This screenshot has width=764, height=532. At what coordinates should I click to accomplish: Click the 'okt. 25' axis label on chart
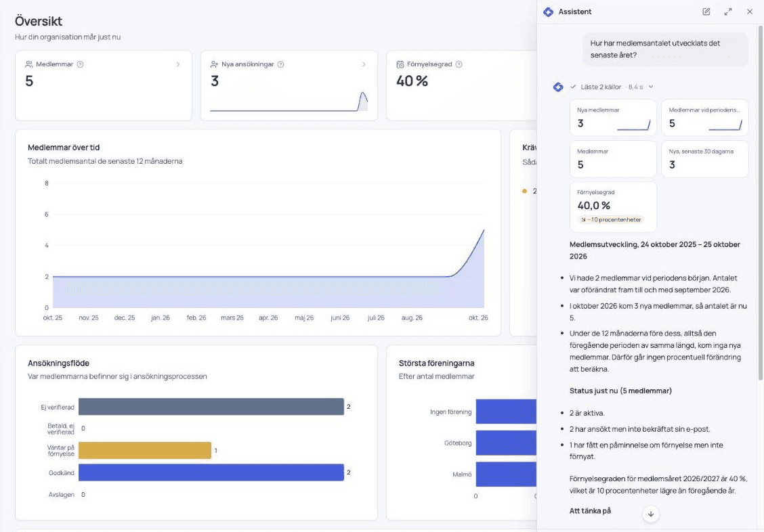tap(53, 318)
